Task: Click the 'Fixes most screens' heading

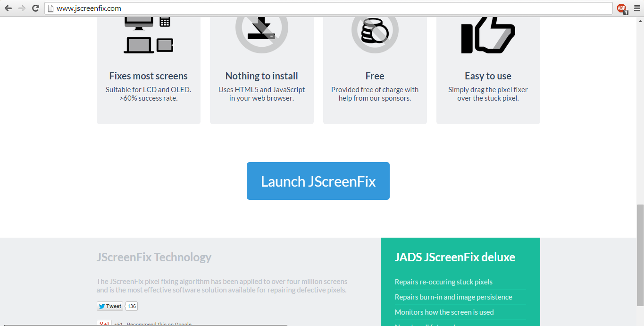Action: coord(148,76)
